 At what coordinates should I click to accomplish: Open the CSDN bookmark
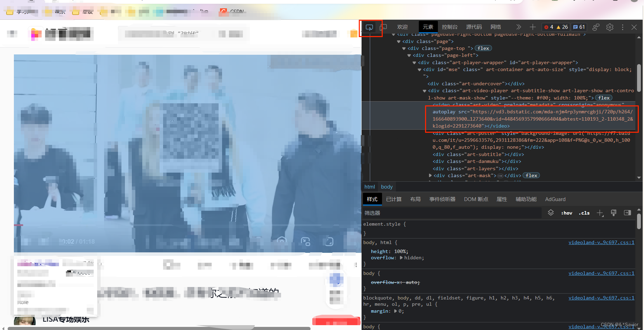232,11
